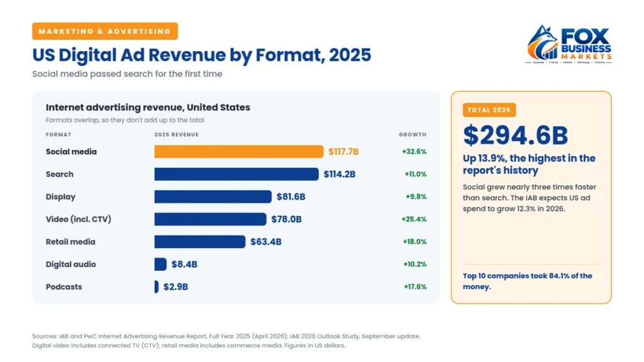Click the $81.6B value

coord(291,197)
